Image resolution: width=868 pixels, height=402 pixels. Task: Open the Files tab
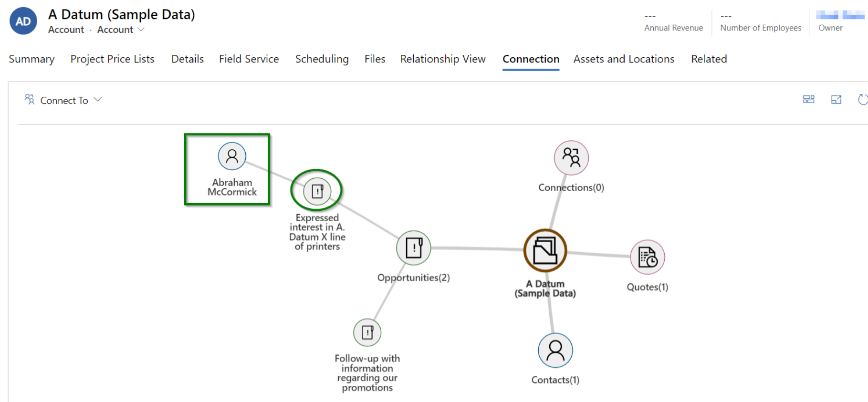[x=375, y=59]
